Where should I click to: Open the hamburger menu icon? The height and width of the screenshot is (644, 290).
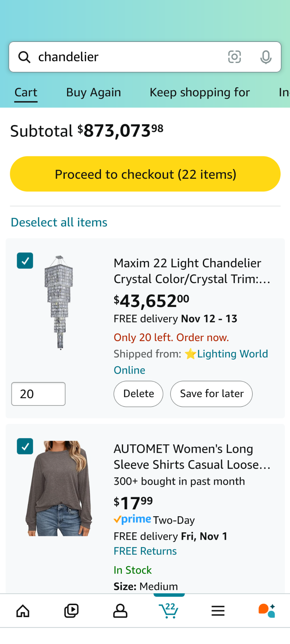click(218, 611)
